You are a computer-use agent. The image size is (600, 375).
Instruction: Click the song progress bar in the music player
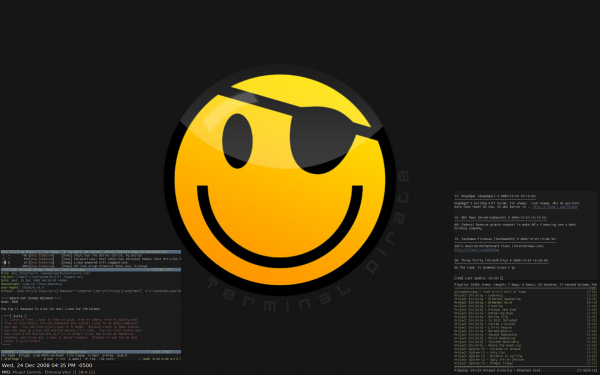pos(525,367)
